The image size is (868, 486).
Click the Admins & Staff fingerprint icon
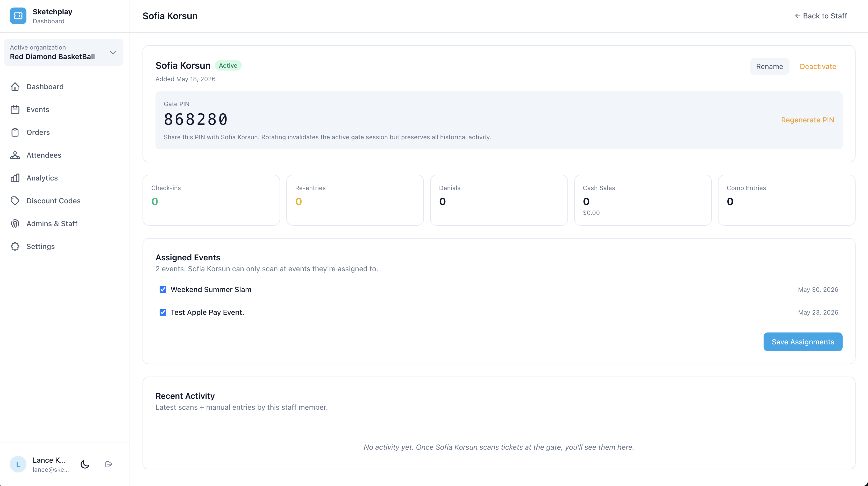tap(15, 224)
